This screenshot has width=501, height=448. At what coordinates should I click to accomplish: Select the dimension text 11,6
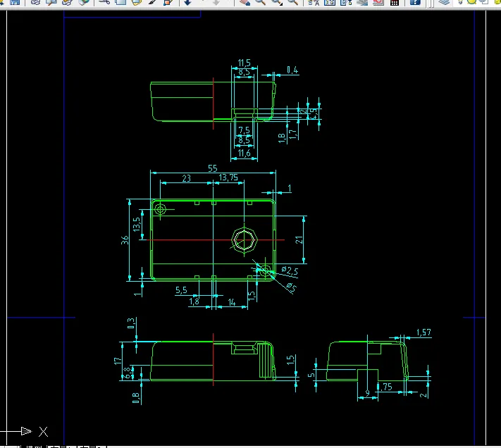pyautogui.click(x=244, y=154)
